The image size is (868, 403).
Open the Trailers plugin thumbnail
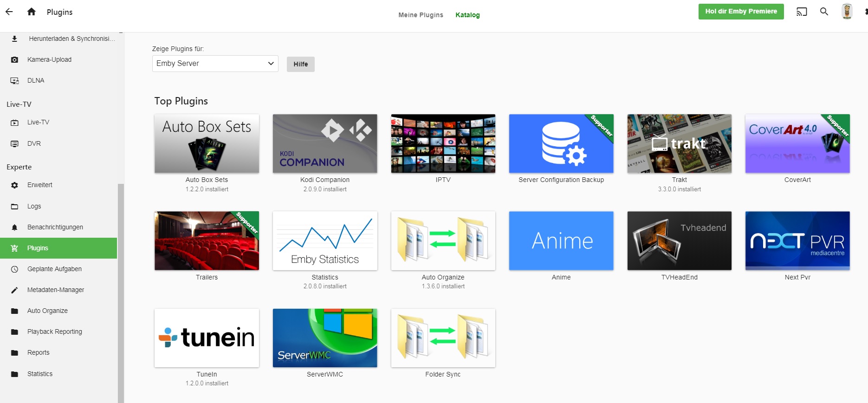207,241
